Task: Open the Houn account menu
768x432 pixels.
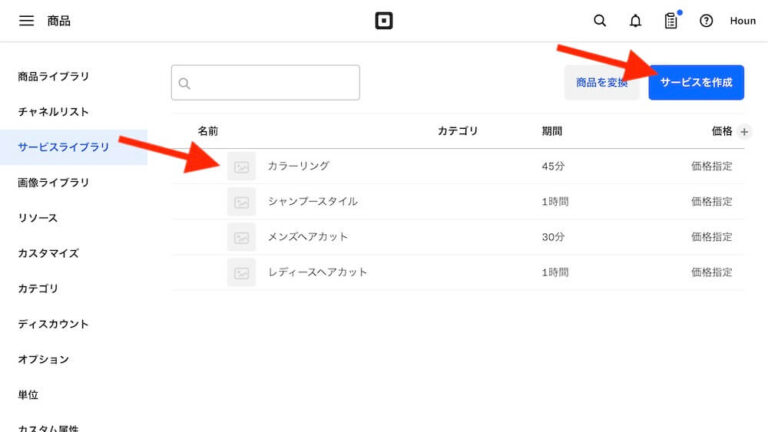Action: tap(742, 21)
